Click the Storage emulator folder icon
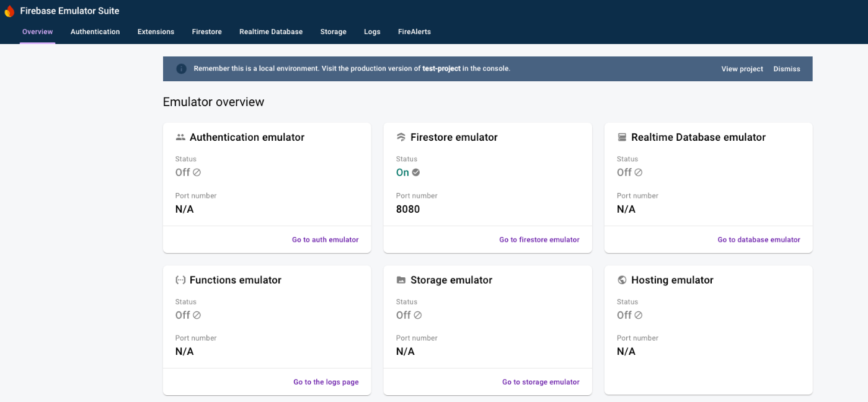The height and width of the screenshot is (402, 868). click(x=401, y=280)
